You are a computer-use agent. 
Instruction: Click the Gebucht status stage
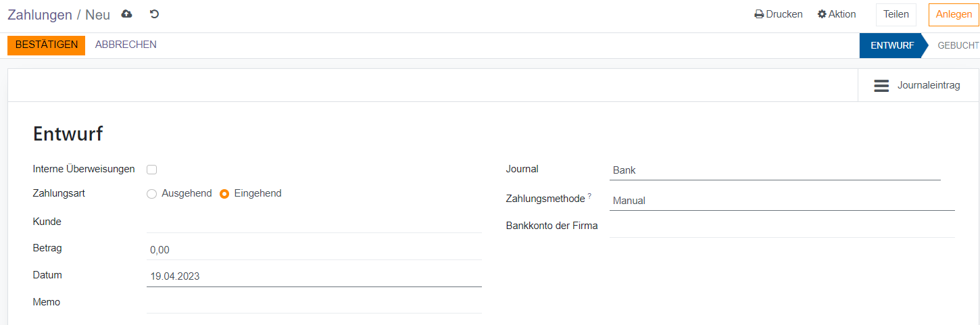coord(958,46)
